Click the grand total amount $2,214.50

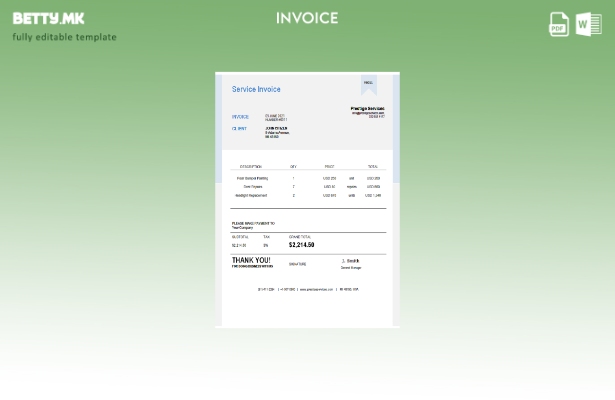coord(301,244)
